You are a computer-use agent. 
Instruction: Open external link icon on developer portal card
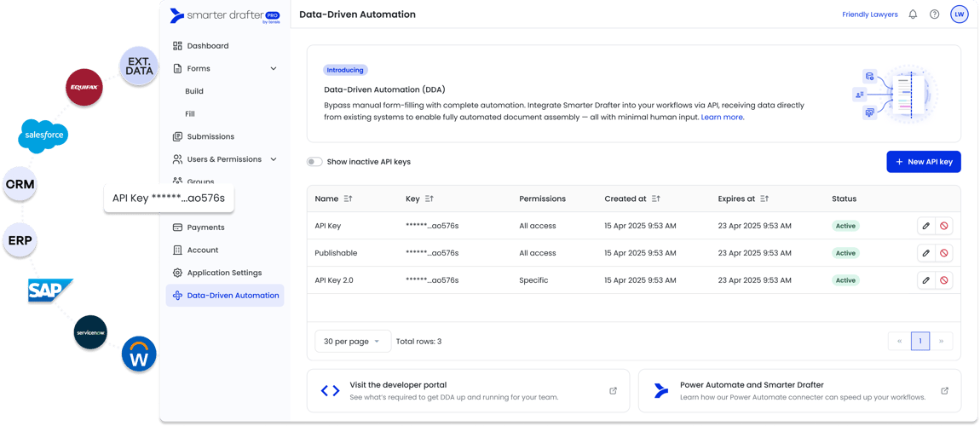pyautogui.click(x=613, y=391)
